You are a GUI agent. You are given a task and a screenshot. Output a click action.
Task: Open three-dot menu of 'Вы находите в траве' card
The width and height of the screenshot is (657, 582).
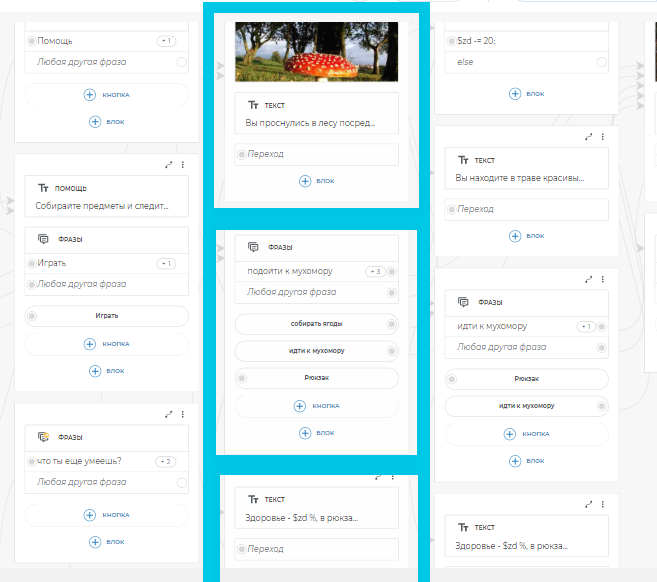click(x=603, y=137)
